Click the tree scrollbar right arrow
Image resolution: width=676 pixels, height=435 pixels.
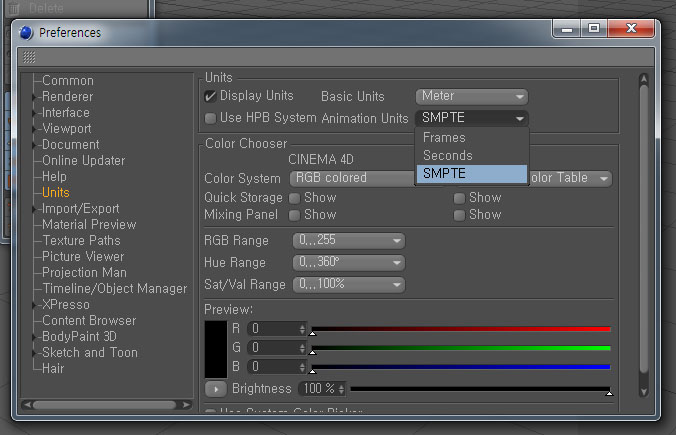click(186, 405)
